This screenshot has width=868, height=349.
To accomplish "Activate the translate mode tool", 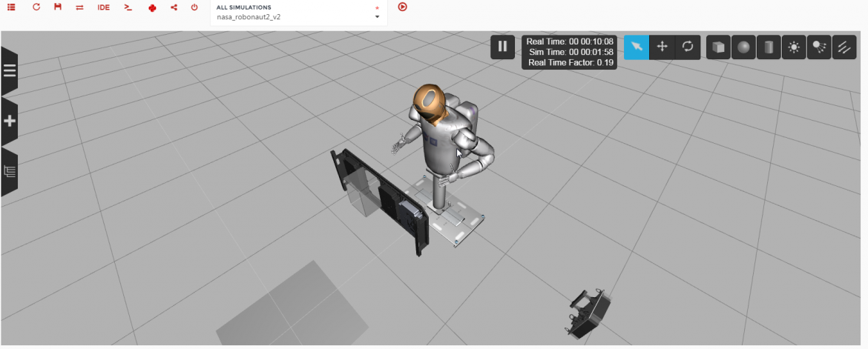I will tap(662, 47).
